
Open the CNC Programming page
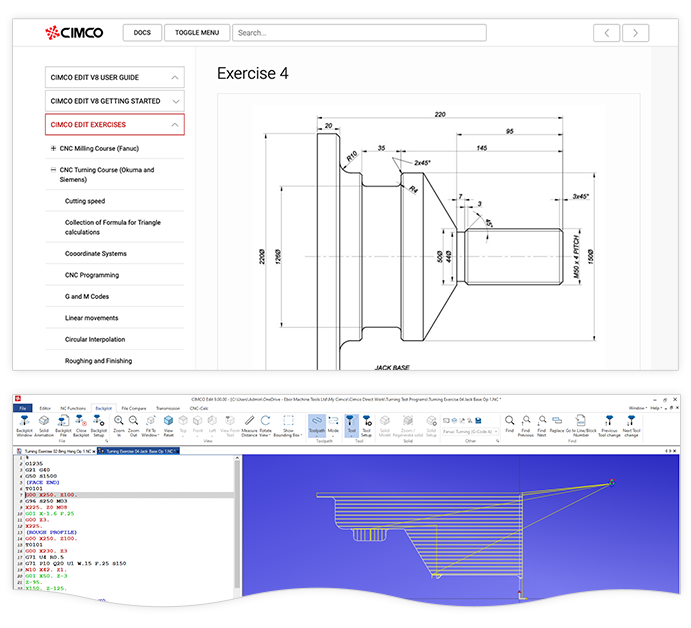92,275
